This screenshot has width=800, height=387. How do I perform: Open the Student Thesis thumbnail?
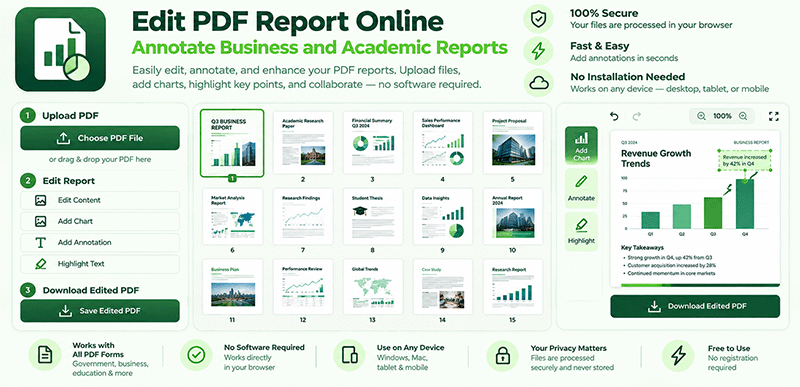point(372,216)
